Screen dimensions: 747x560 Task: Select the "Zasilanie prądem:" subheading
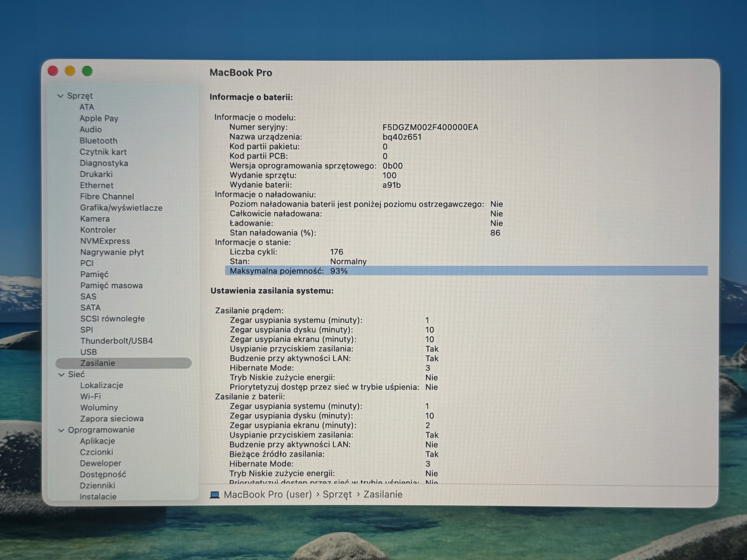249,311
